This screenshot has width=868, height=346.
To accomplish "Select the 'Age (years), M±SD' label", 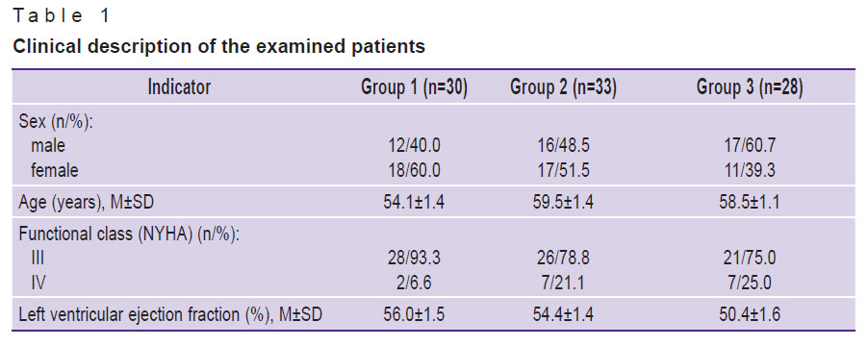I will click(87, 203).
